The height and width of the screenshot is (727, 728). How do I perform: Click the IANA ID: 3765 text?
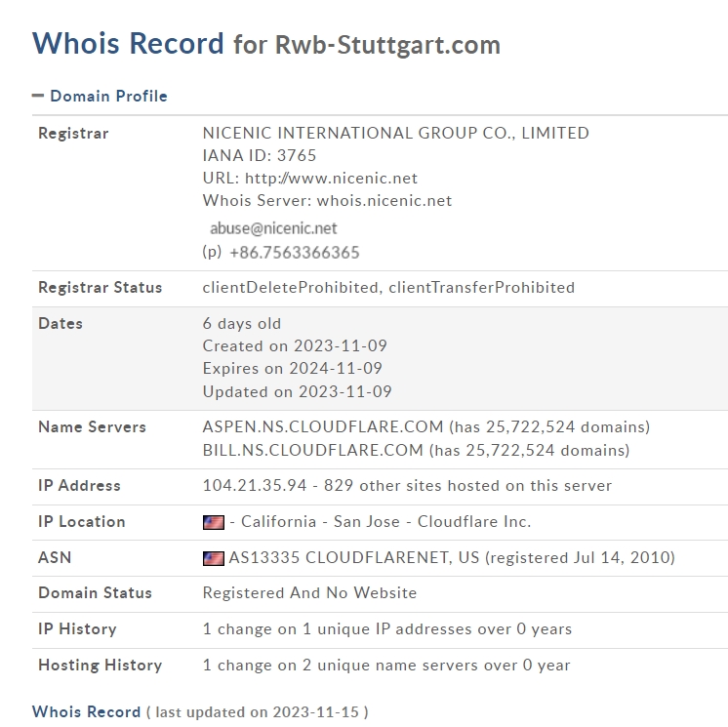click(x=260, y=155)
